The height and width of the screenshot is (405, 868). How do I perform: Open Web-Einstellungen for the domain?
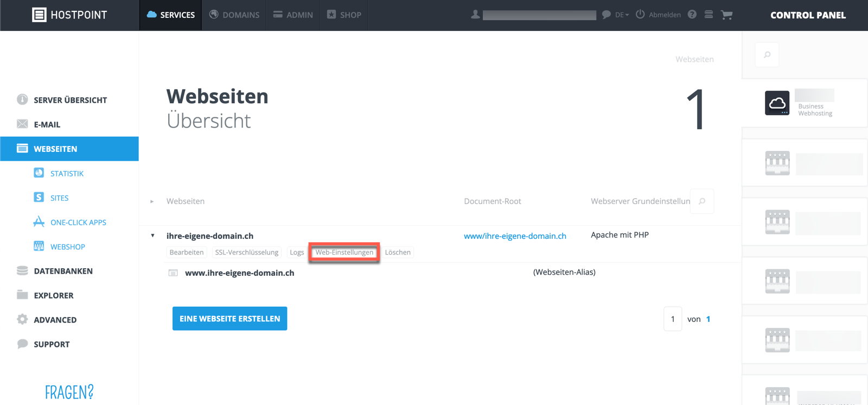[x=344, y=252]
